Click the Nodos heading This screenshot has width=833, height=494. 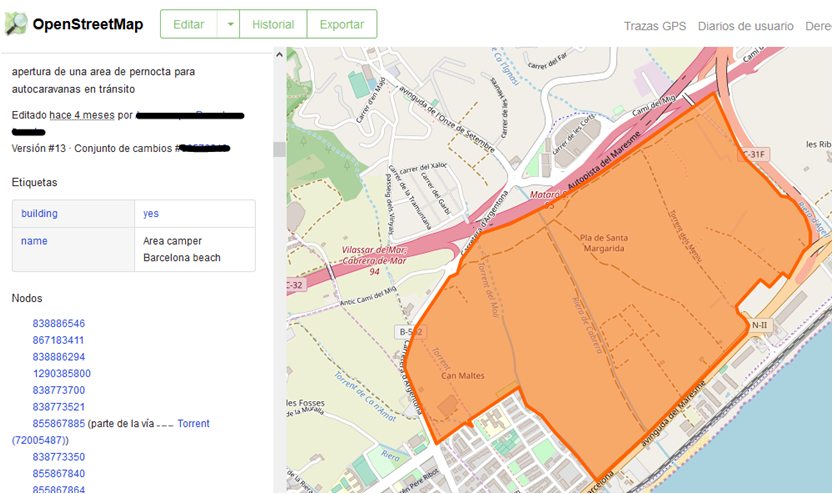pos(27,298)
